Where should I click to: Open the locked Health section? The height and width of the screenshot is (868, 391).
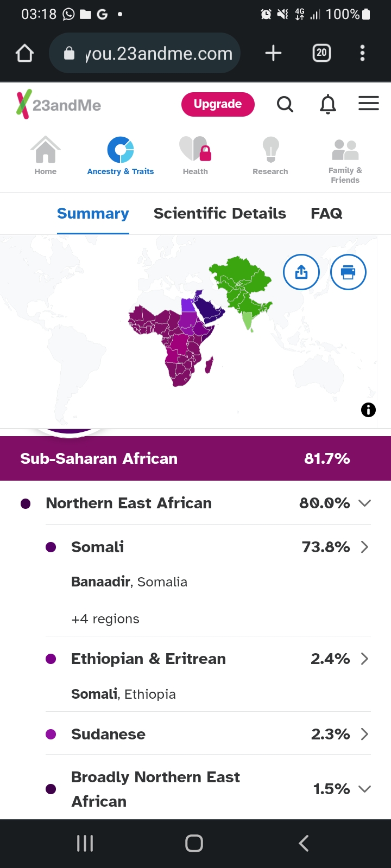coord(195,156)
